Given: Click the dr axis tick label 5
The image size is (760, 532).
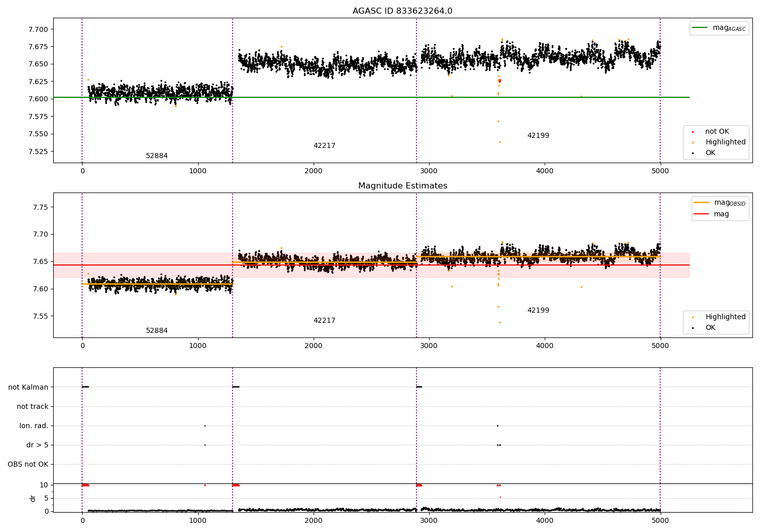Looking at the screenshot, I should click(x=46, y=499).
